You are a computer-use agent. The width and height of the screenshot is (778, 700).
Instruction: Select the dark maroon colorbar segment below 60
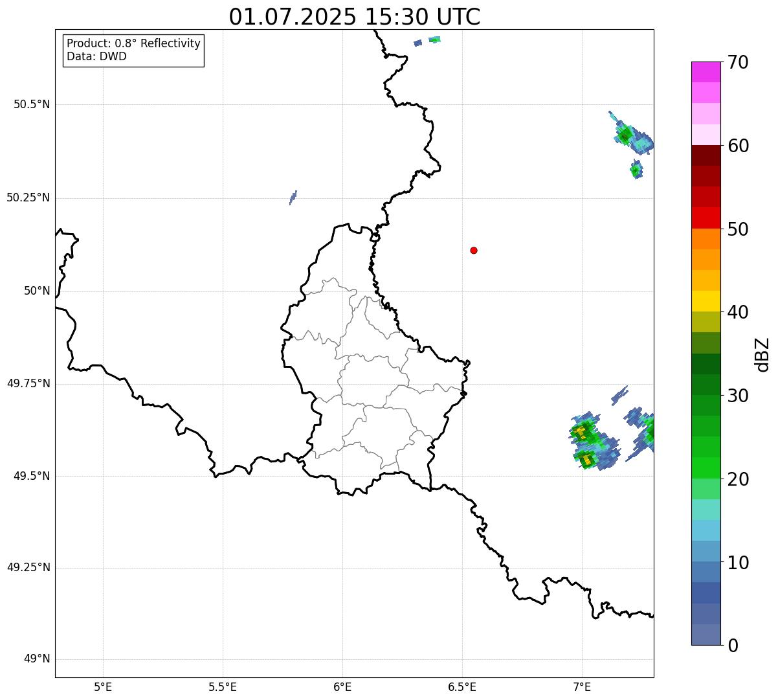tap(706, 155)
